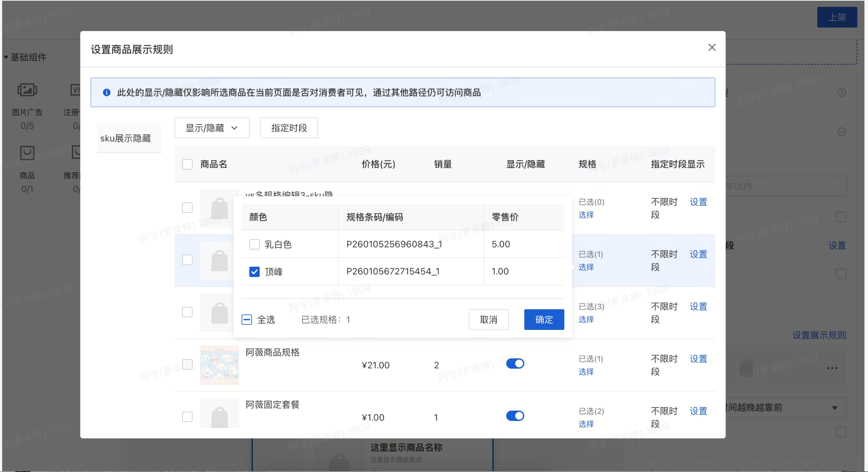Switch off display toggle for 阿薇商品规格
This screenshot has width=868, height=472.
[x=515, y=363]
